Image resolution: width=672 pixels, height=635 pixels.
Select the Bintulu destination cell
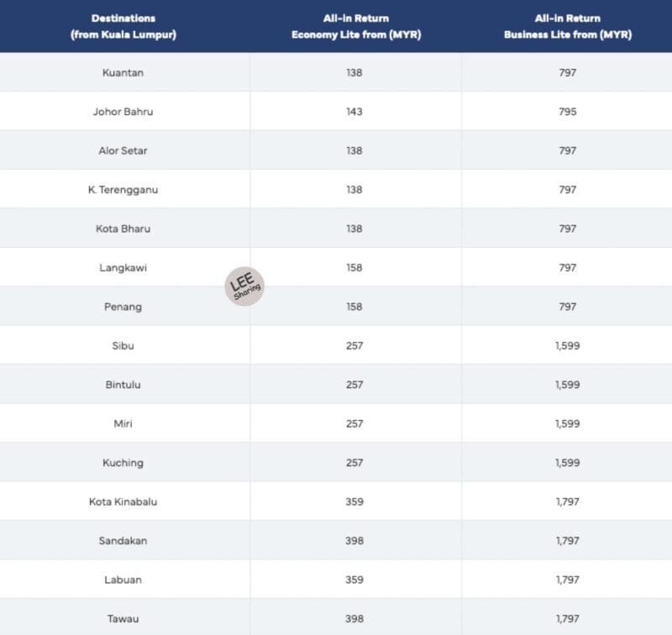123,385
